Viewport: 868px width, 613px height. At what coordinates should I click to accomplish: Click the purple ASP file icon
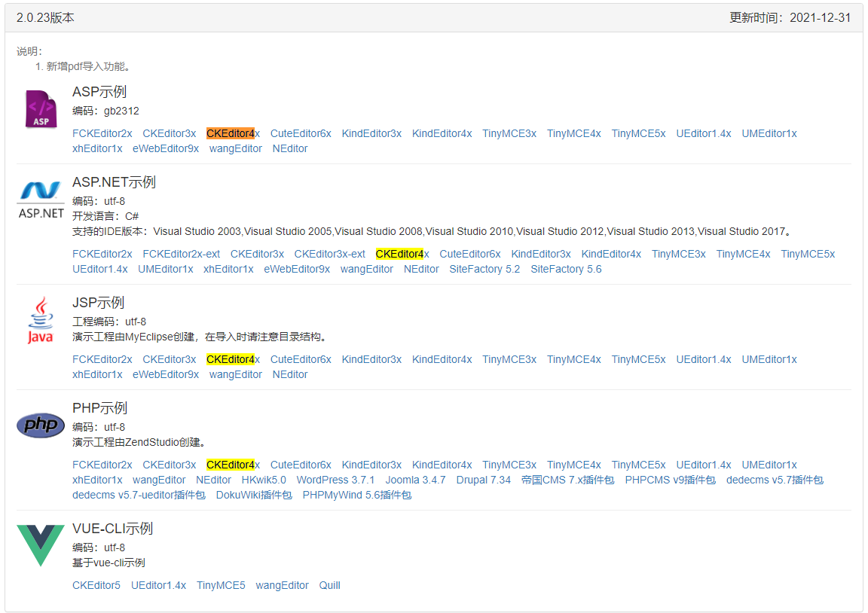pos(40,108)
